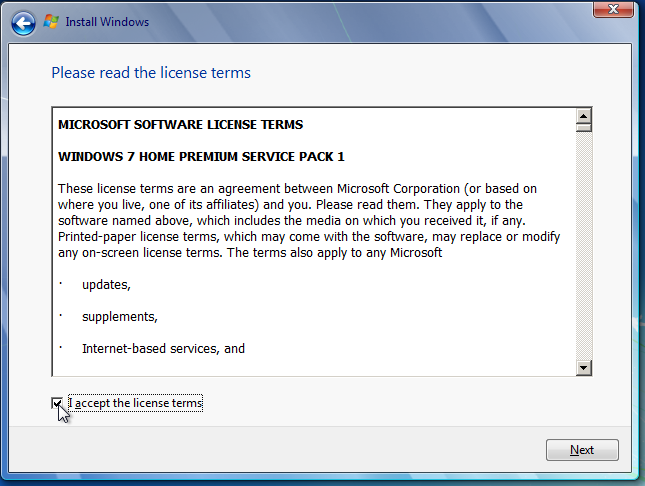Click the 'I accept the license terms' label
The height and width of the screenshot is (486, 645).
pyautogui.click(x=135, y=403)
